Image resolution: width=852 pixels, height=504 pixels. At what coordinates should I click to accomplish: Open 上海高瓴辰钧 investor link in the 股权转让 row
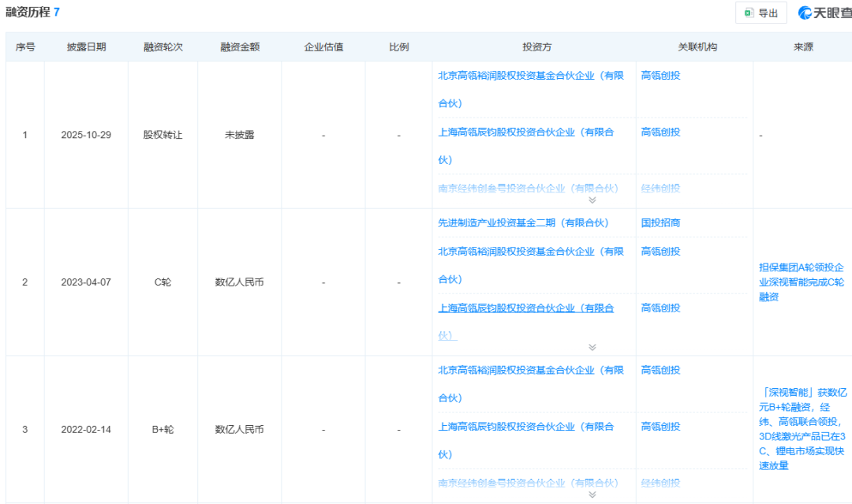pos(526,146)
